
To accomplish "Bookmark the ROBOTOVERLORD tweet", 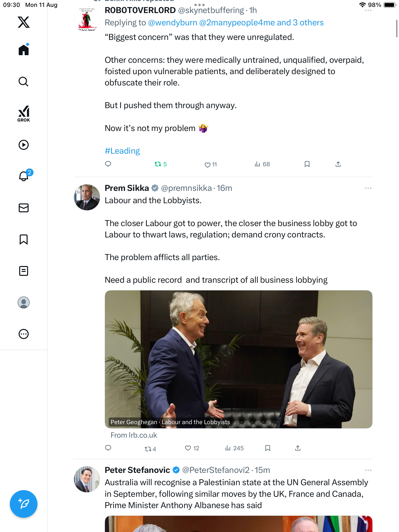I will coord(307,164).
